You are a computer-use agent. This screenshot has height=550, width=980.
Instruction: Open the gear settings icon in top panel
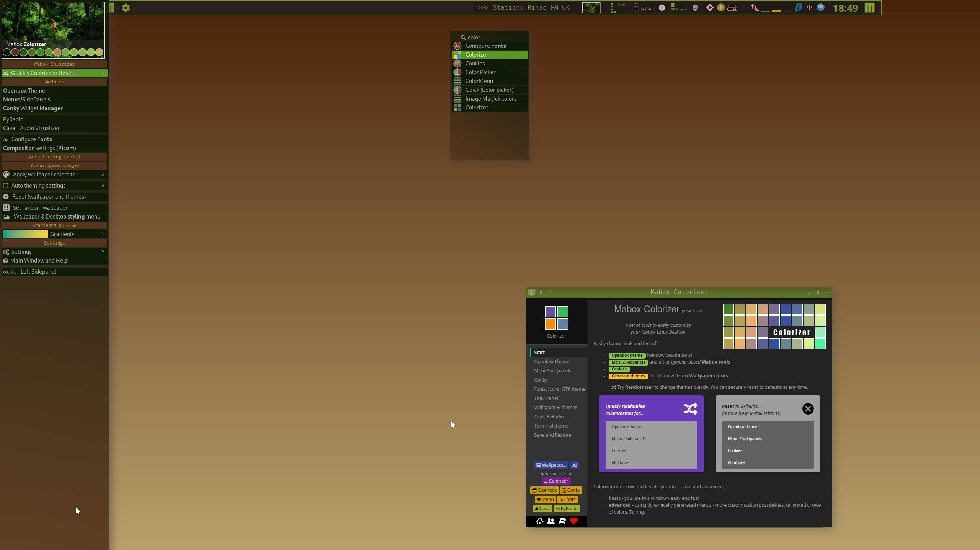[x=126, y=8]
